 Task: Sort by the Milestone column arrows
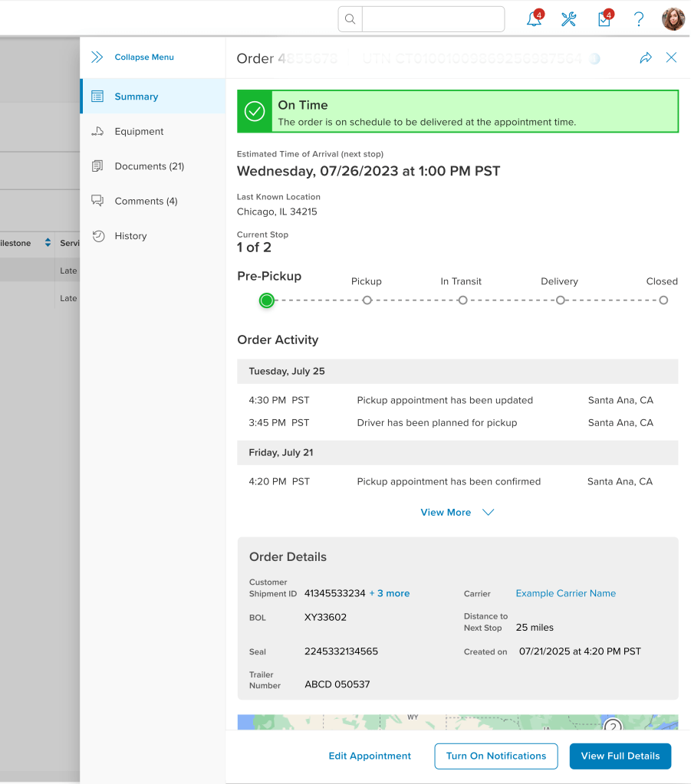(48, 243)
